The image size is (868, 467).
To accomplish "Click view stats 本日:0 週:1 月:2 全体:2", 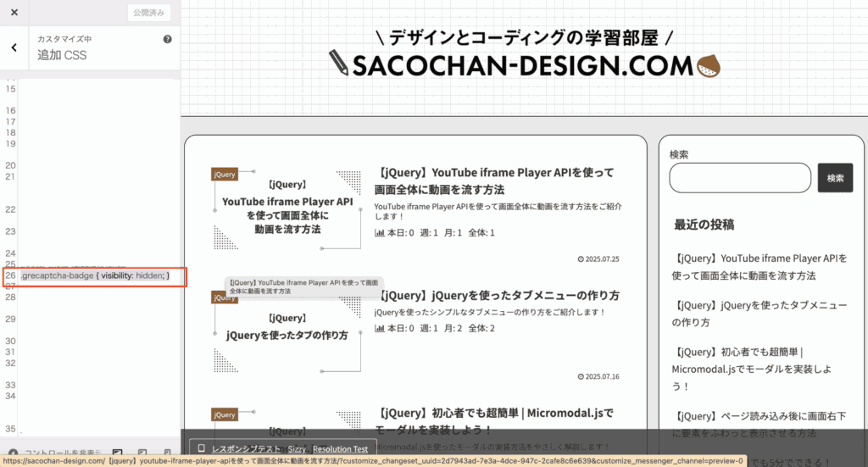I will pyautogui.click(x=435, y=328).
